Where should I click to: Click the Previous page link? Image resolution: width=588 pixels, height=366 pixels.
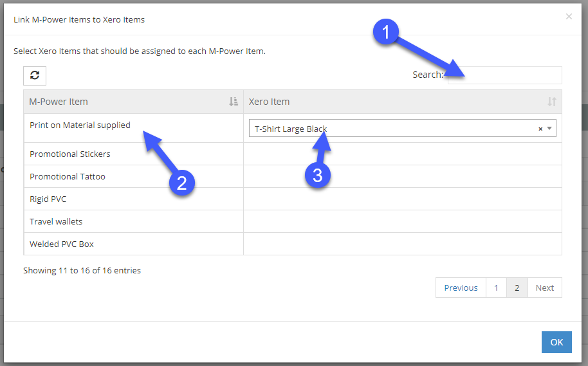tap(461, 288)
